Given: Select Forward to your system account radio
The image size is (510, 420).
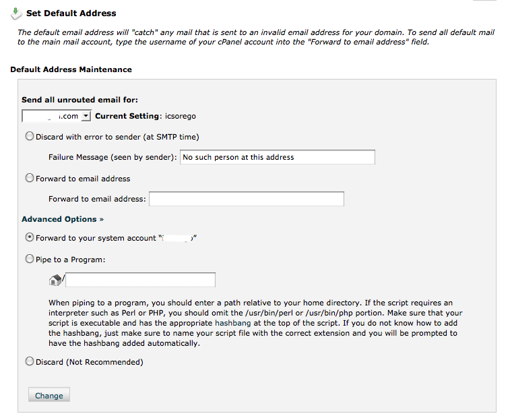Looking at the screenshot, I should point(29,237).
